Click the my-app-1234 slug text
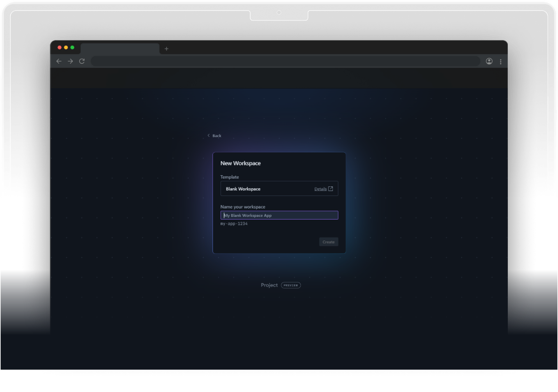The width and height of the screenshot is (558, 392). tap(234, 224)
